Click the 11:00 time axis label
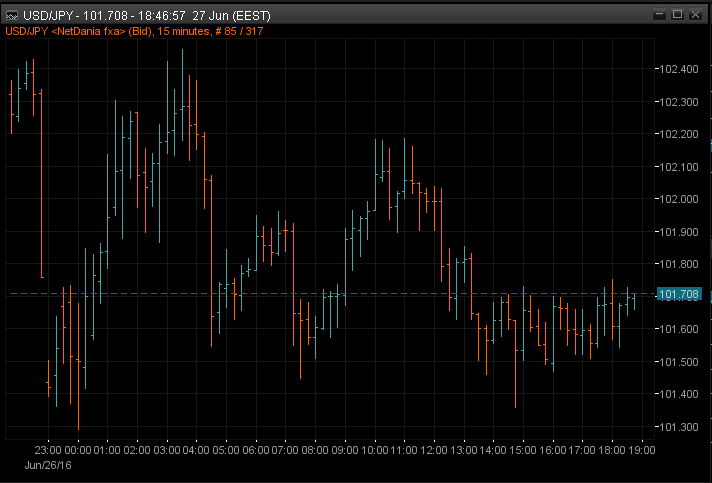712x483 pixels. [x=404, y=450]
